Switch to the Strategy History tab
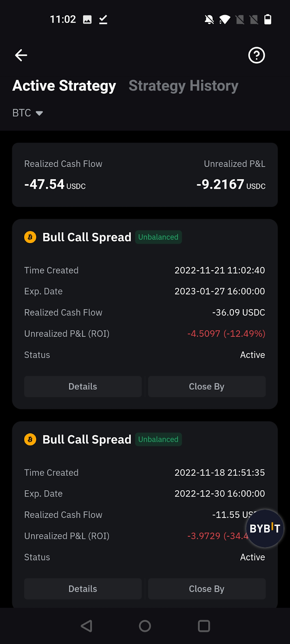This screenshot has height=644, width=290. (183, 86)
